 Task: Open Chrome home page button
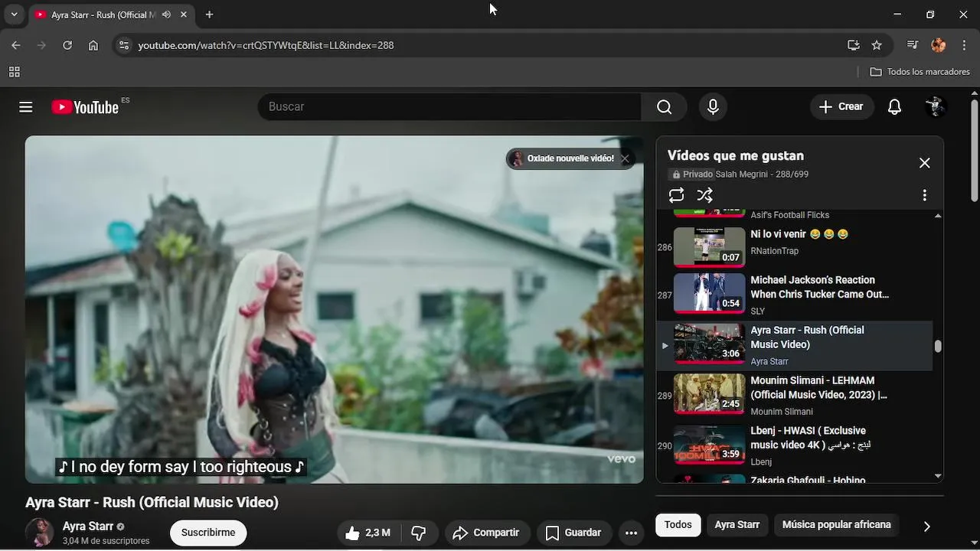(93, 45)
